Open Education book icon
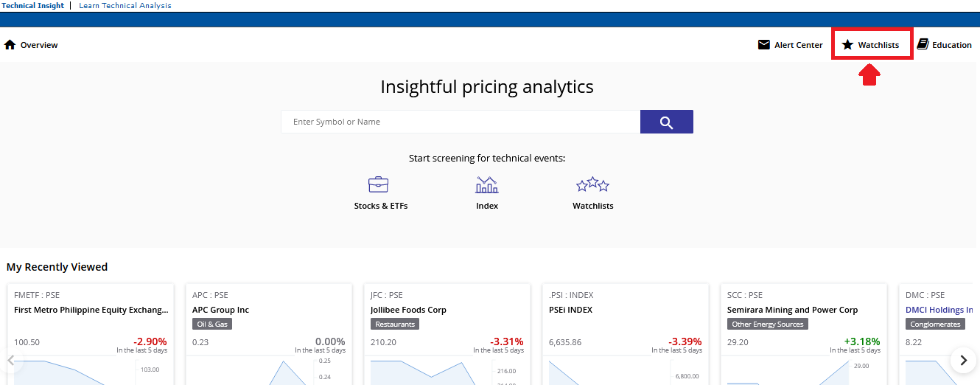The width and height of the screenshot is (980, 385). tap(923, 45)
